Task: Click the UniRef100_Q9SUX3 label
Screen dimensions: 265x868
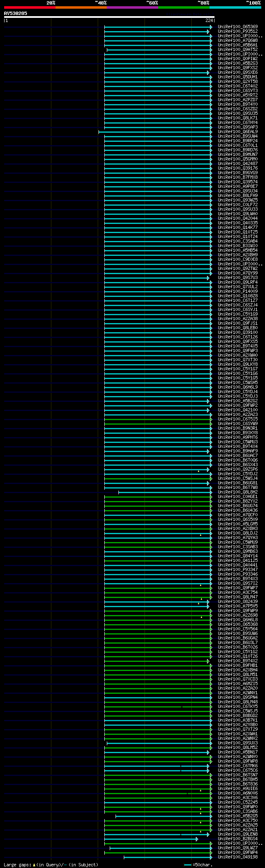Action: (x=238, y=743)
